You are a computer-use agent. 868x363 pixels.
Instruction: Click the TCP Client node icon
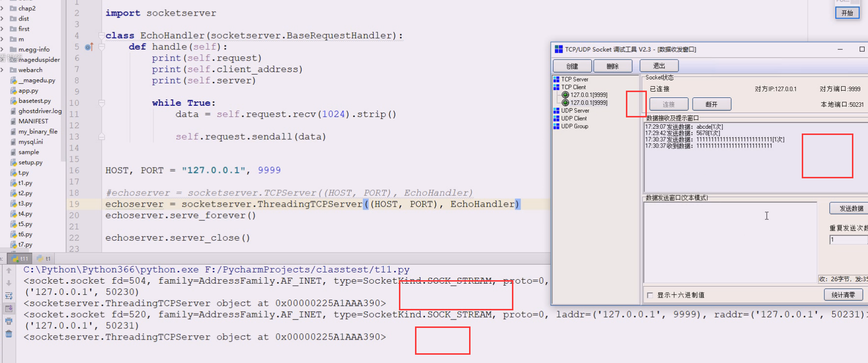click(x=556, y=87)
